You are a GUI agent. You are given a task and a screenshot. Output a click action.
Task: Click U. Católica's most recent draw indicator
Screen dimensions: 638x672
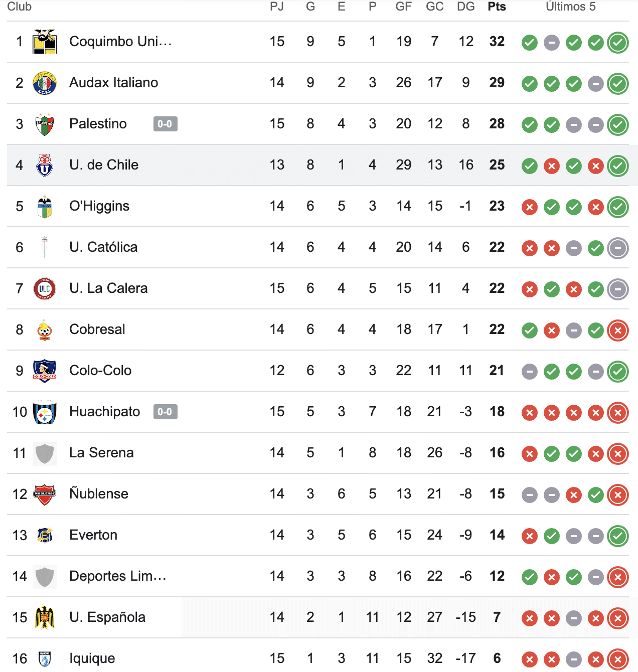617,248
